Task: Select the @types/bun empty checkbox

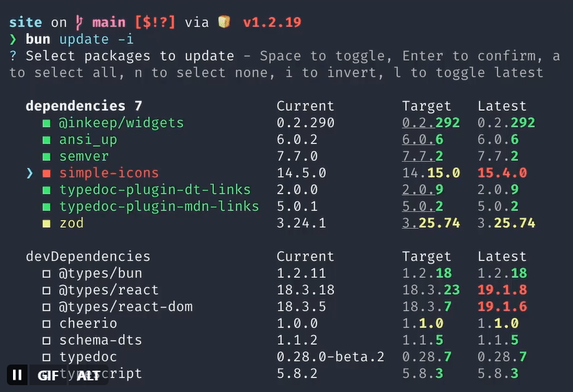Action: point(47,273)
